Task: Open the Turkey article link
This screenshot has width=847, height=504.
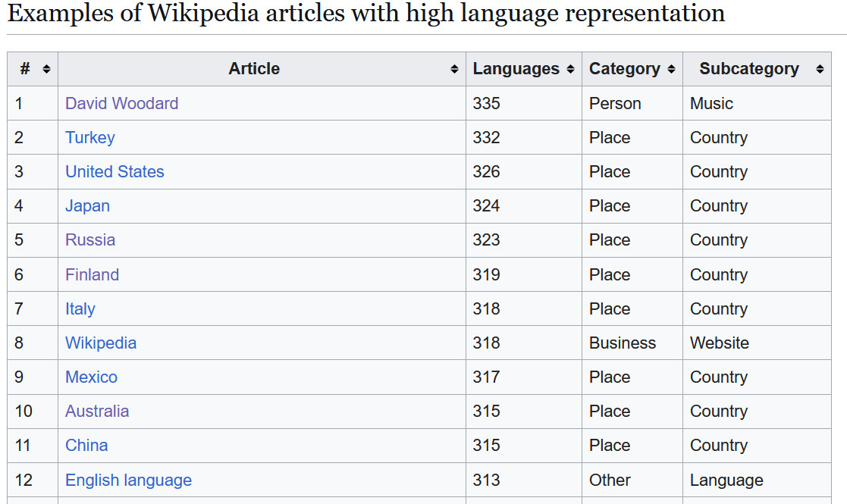Action: pyautogui.click(x=90, y=138)
